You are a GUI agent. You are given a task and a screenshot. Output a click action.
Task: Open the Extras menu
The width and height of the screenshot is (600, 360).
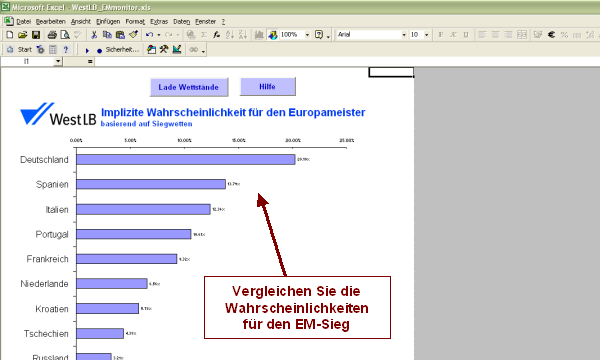[159, 22]
